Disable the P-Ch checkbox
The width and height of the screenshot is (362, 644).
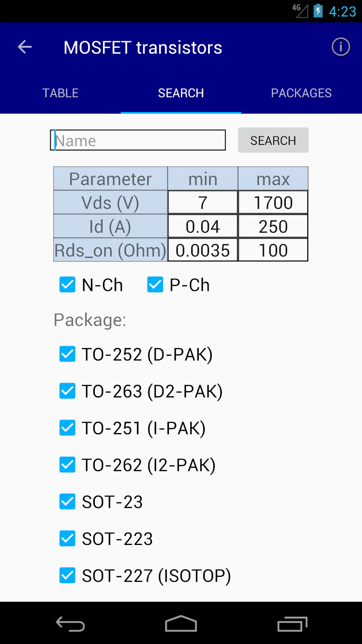pos(155,285)
